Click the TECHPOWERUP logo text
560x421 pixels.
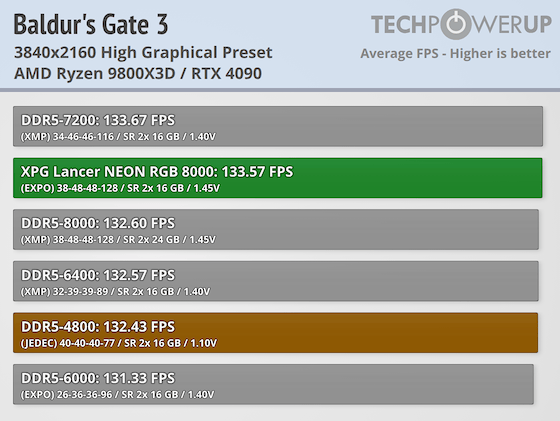click(461, 24)
